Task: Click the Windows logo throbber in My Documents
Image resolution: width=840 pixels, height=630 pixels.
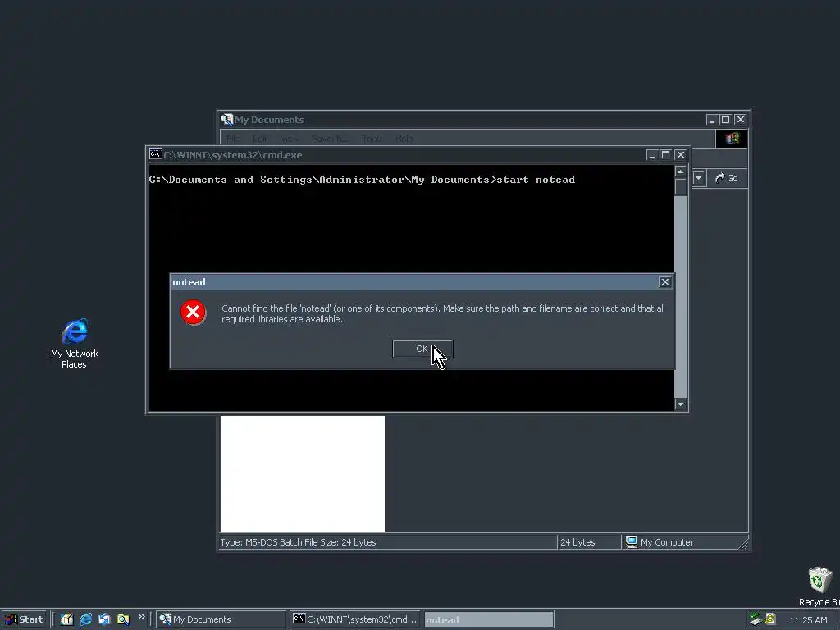Action: click(x=732, y=138)
